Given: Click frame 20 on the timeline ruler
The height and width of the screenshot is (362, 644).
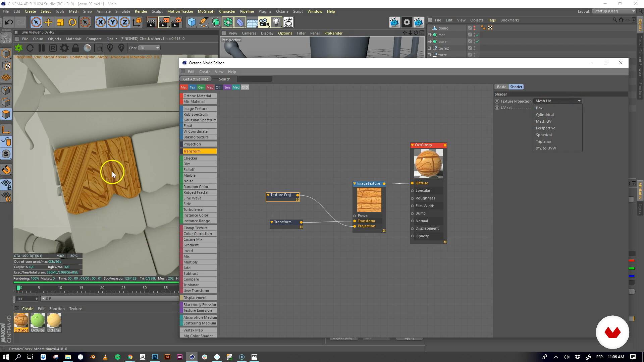Looking at the screenshot, I should 102,288.
